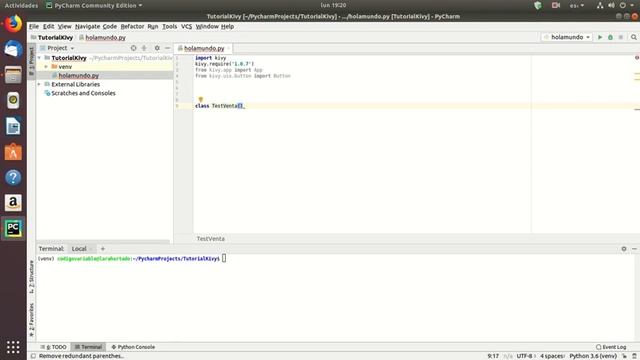640x360 pixels.
Task: Open Firefox from the dock
Action: click(x=13, y=24)
